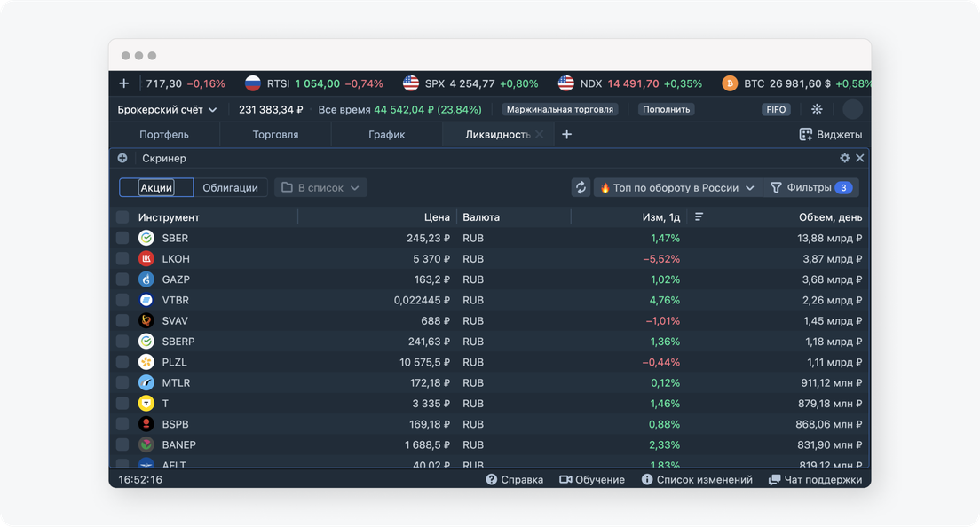Add a ticker with the plus icon
Viewport: 980px width, 527px height.
123,83
